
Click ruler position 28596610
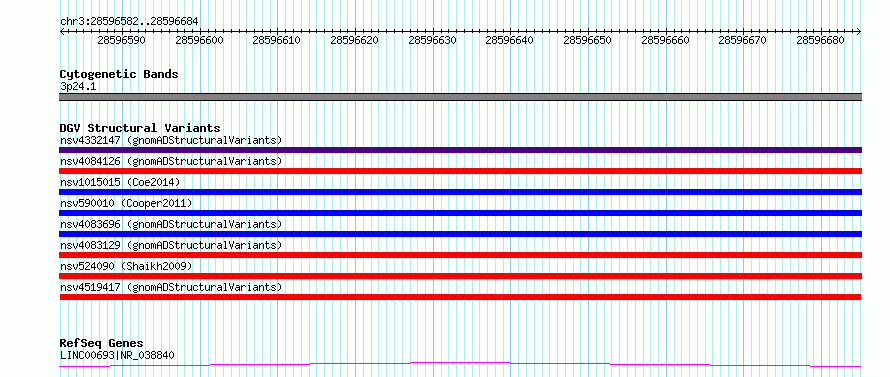pos(277,40)
